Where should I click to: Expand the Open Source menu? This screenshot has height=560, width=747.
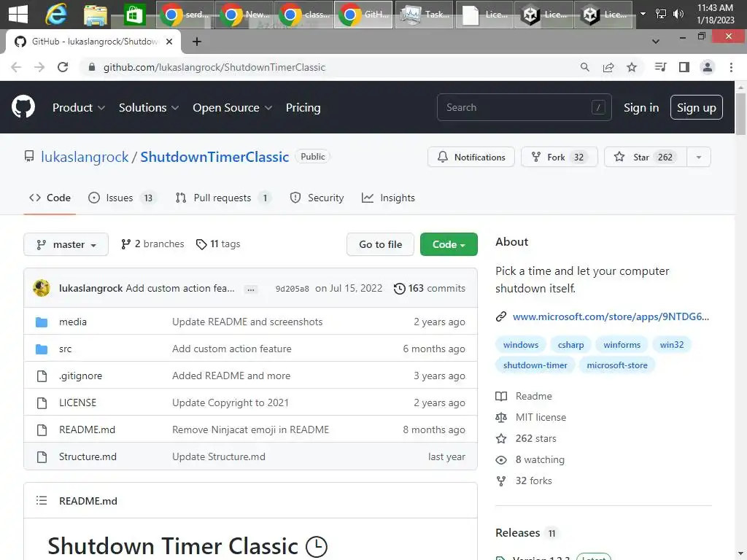(233, 108)
